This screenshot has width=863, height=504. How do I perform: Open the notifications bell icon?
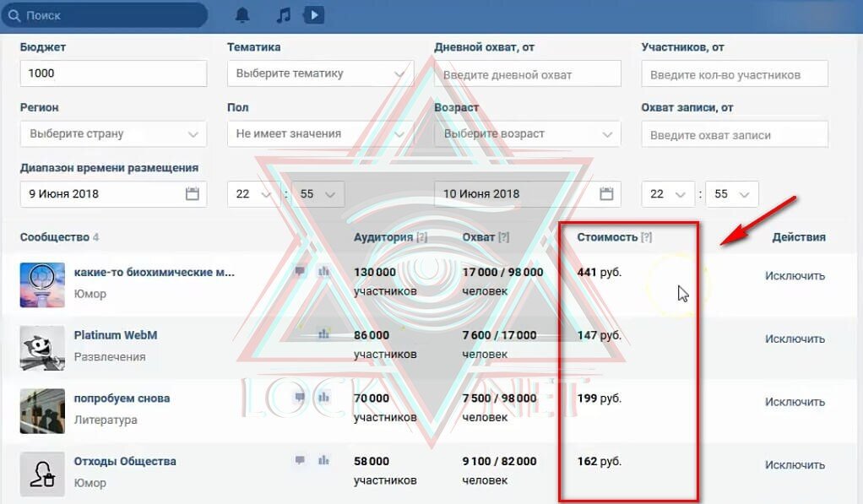click(242, 15)
